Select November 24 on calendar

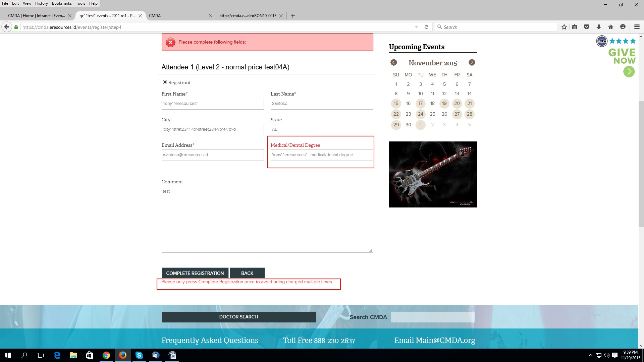click(421, 114)
